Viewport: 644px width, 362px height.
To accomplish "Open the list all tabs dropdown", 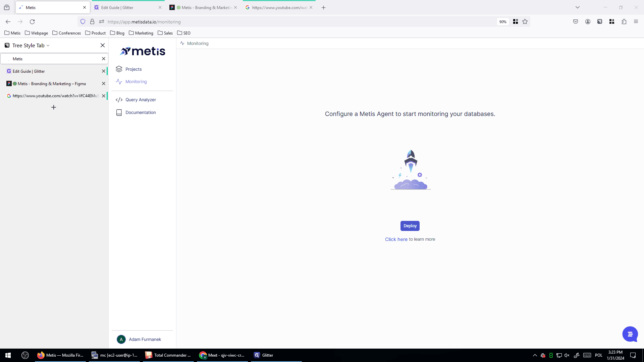I will click(578, 8).
